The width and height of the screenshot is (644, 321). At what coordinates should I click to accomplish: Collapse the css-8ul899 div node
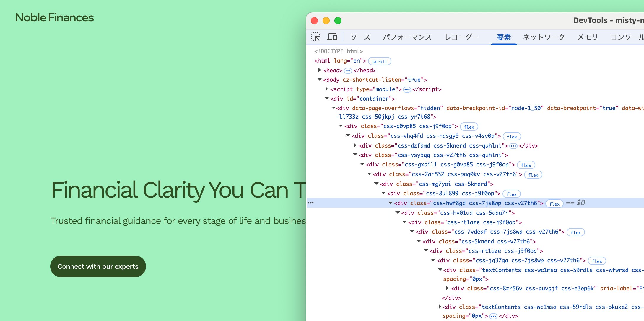click(383, 193)
